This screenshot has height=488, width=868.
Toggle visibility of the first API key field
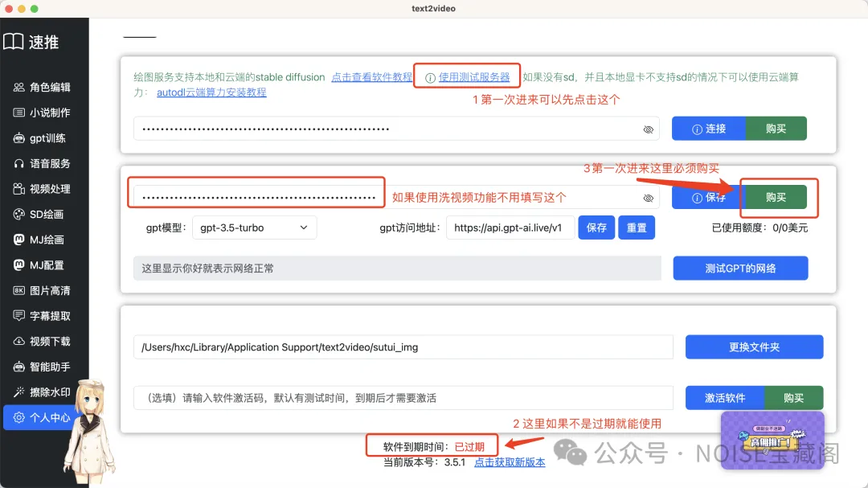649,129
